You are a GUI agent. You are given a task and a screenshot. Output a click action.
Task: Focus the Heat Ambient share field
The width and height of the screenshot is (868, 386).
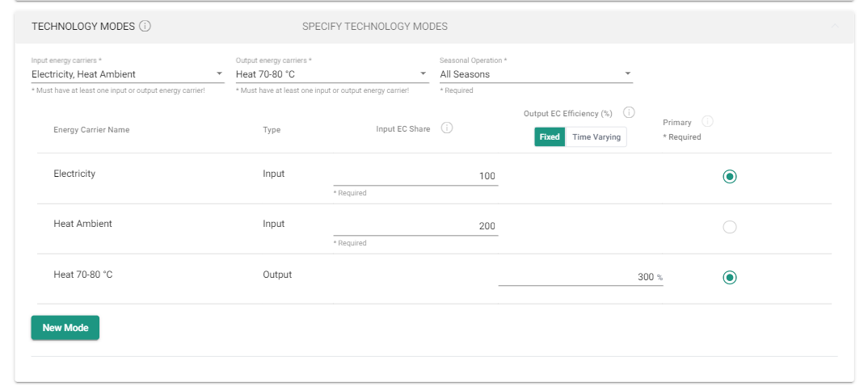click(415, 226)
